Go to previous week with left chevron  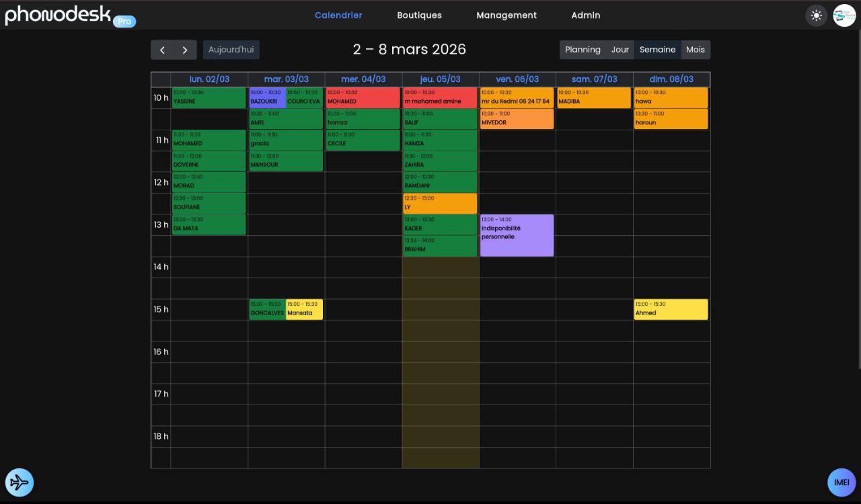click(x=162, y=49)
